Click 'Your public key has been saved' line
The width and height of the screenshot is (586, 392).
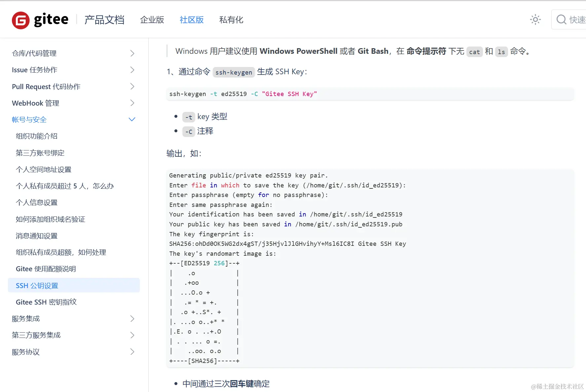[286, 224]
